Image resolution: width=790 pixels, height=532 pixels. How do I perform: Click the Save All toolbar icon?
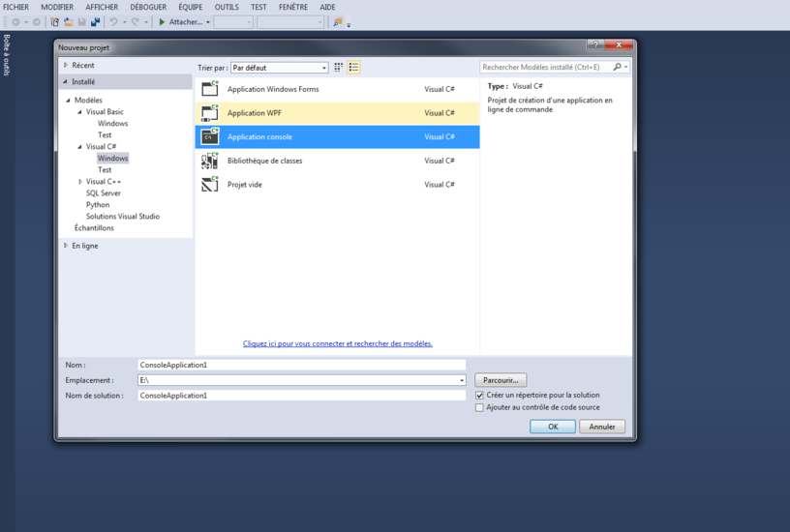click(x=95, y=22)
